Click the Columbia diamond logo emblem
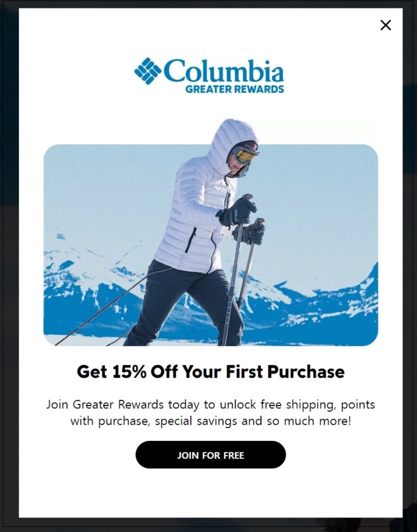The image size is (417, 532). [148, 71]
